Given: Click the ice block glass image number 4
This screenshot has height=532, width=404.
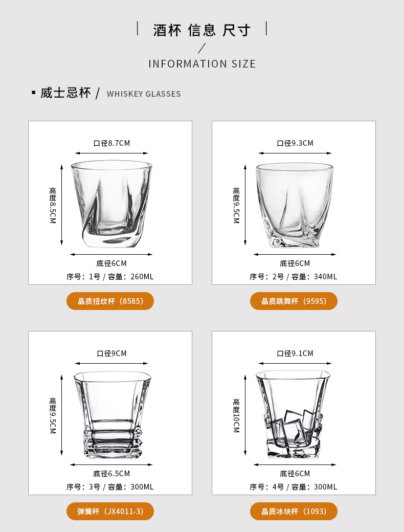Looking at the screenshot, I should 294,414.
